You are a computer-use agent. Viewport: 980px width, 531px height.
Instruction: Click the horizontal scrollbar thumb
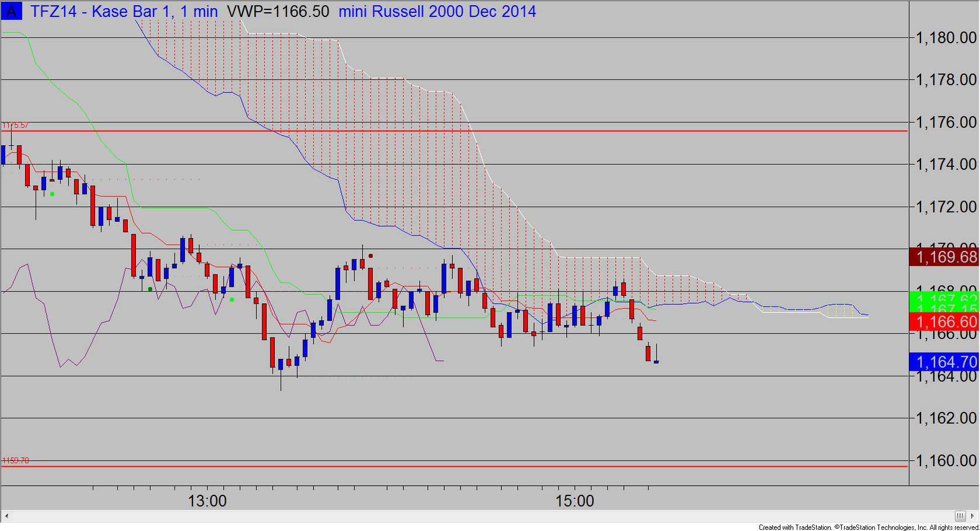point(961,516)
